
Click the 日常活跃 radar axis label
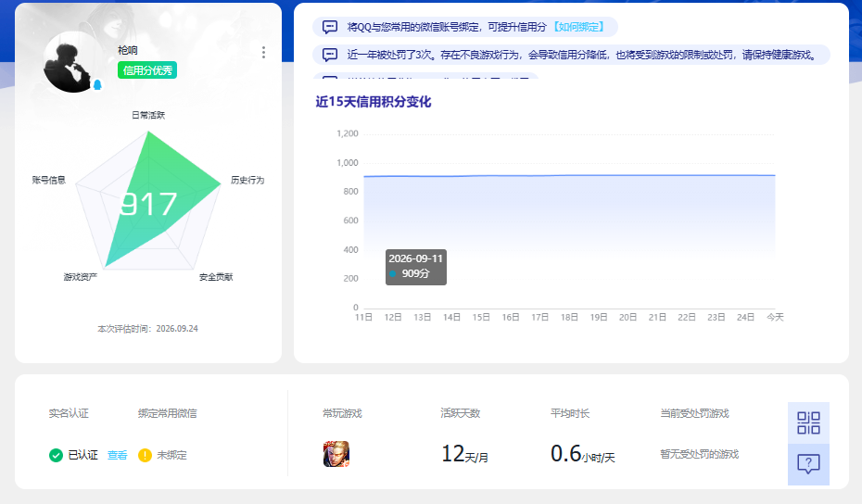[148, 115]
